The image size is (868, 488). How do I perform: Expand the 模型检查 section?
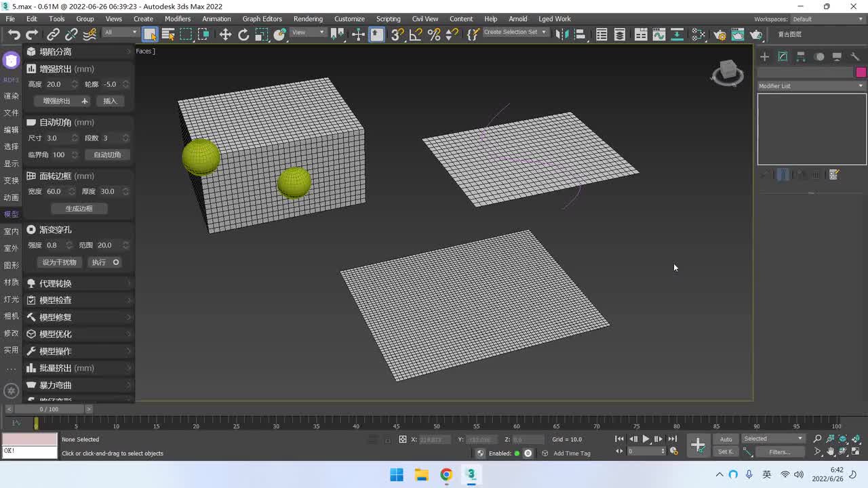[79, 300]
